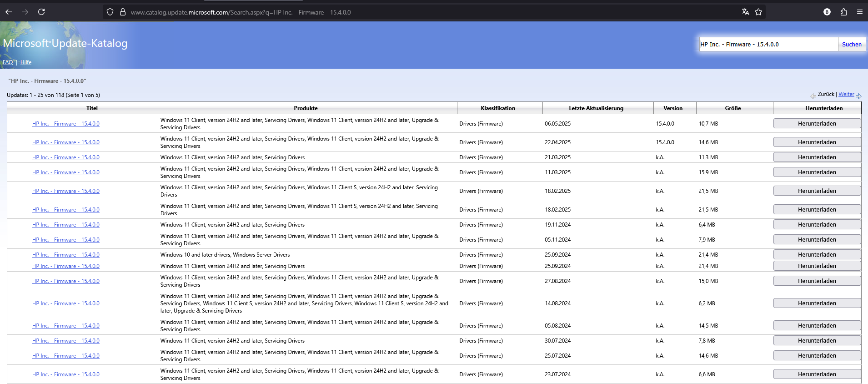The image size is (868, 384).
Task: Click the browser back arrow
Action: point(9,12)
